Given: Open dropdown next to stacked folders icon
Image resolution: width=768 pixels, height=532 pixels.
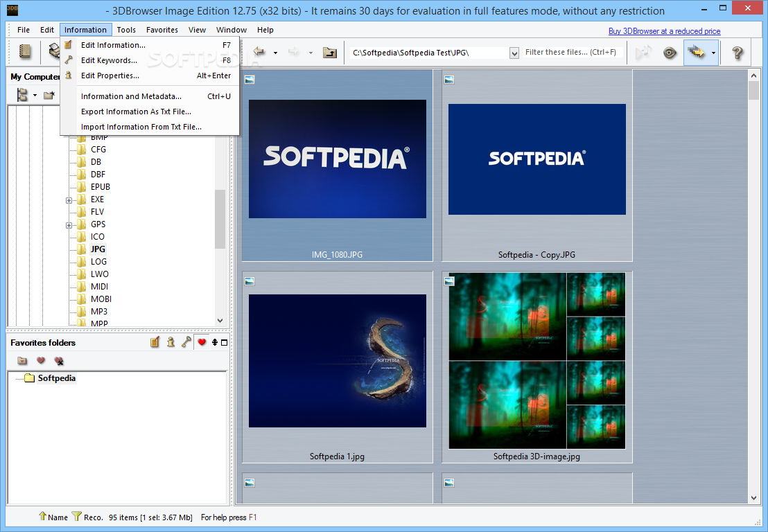Looking at the screenshot, I should [x=713, y=53].
